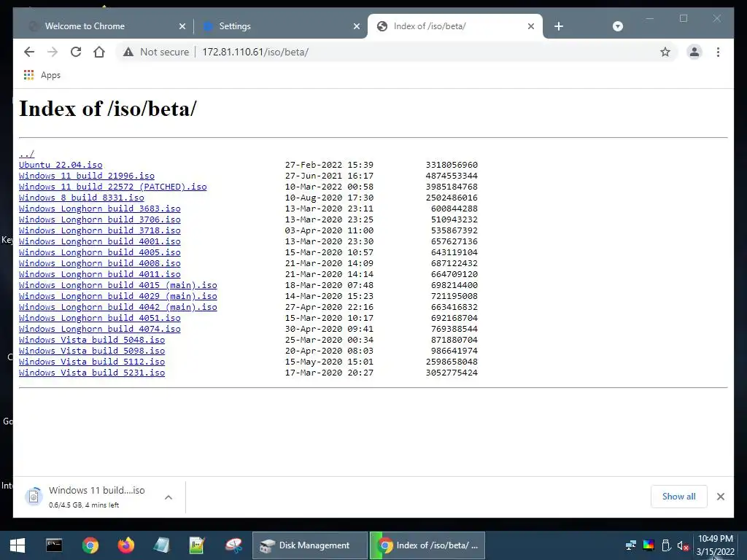
Task: Open Windows_11_build_21996.iso link
Action: pyautogui.click(x=87, y=176)
